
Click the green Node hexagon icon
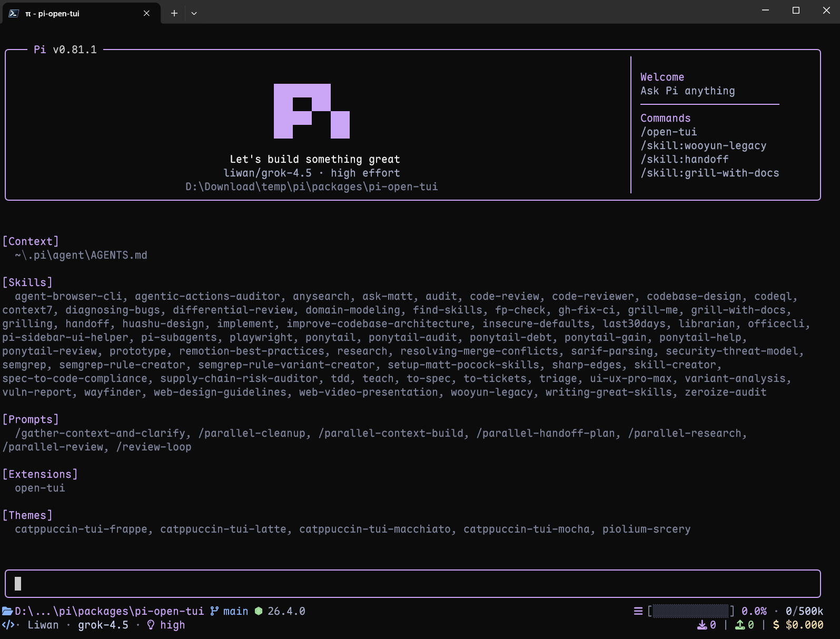(259, 611)
